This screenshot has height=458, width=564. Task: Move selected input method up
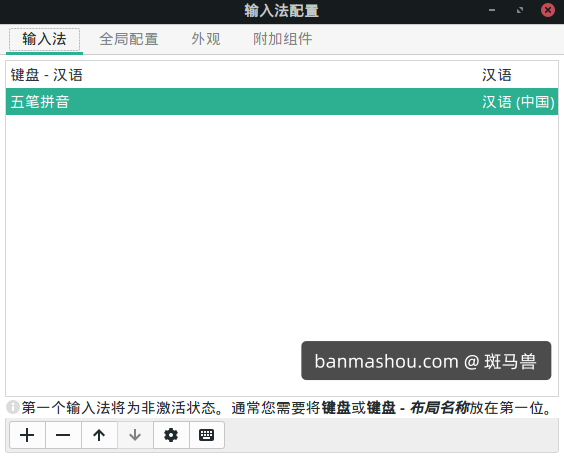[99, 435]
